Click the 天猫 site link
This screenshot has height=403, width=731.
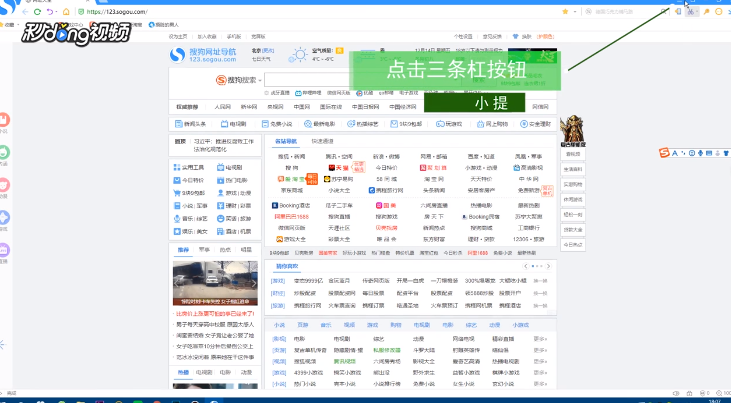tap(339, 167)
